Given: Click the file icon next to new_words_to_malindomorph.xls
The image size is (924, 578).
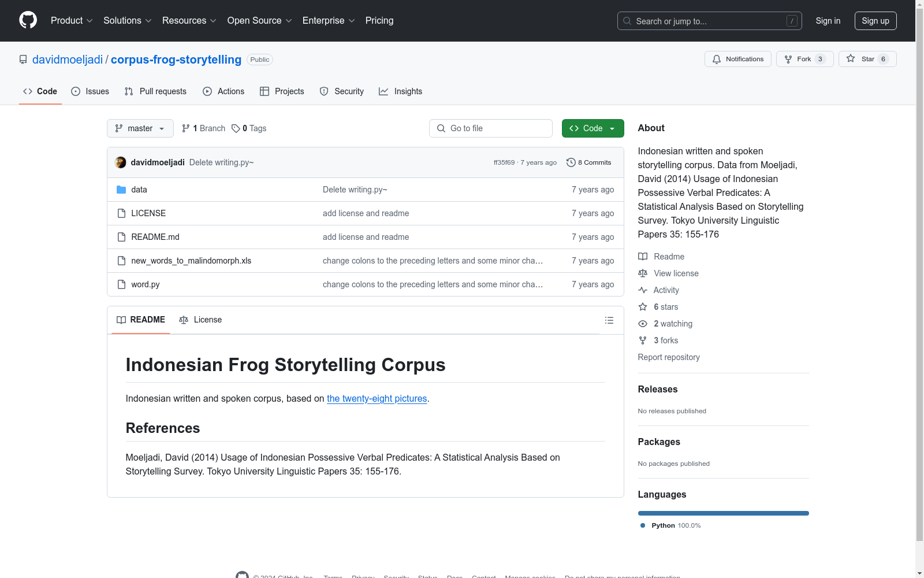Looking at the screenshot, I should point(121,261).
